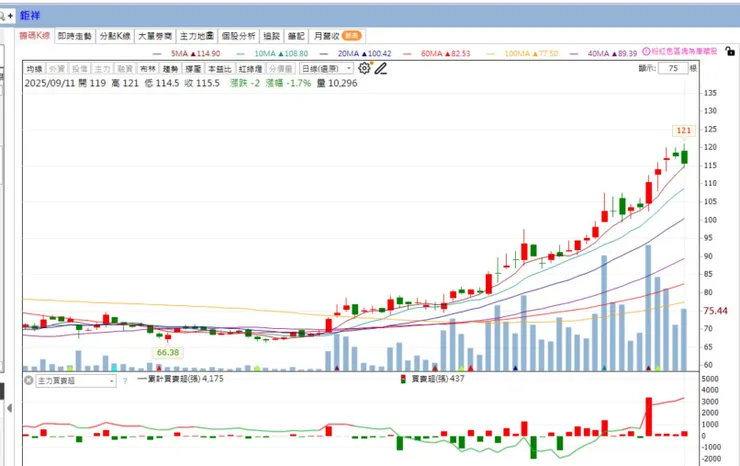
Task: Click the 100MA legend line swatch
Action: 491,54
